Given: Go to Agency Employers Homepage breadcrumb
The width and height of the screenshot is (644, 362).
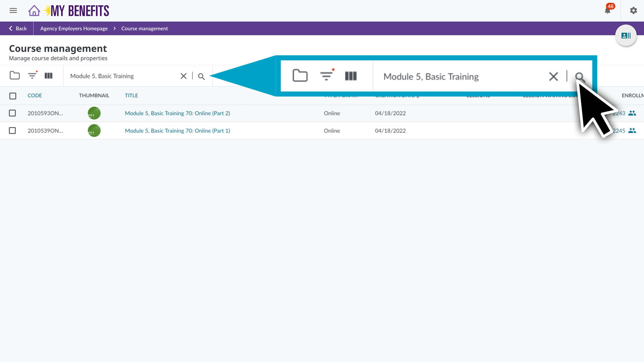Looking at the screenshot, I should pyautogui.click(x=74, y=28).
